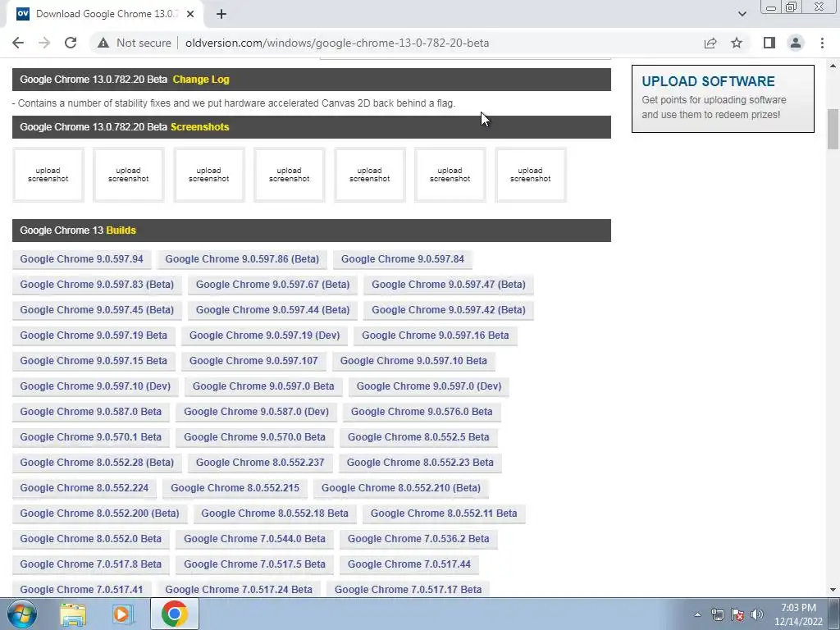Open Google Chrome 7.0.544.0 Beta build
This screenshot has width=840, height=630.
point(254,539)
